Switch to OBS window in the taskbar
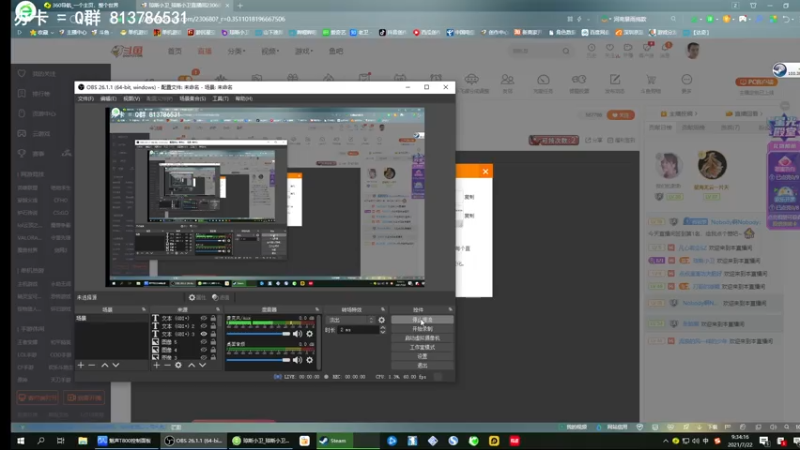This screenshot has width=800, height=450. pos(193,441)
